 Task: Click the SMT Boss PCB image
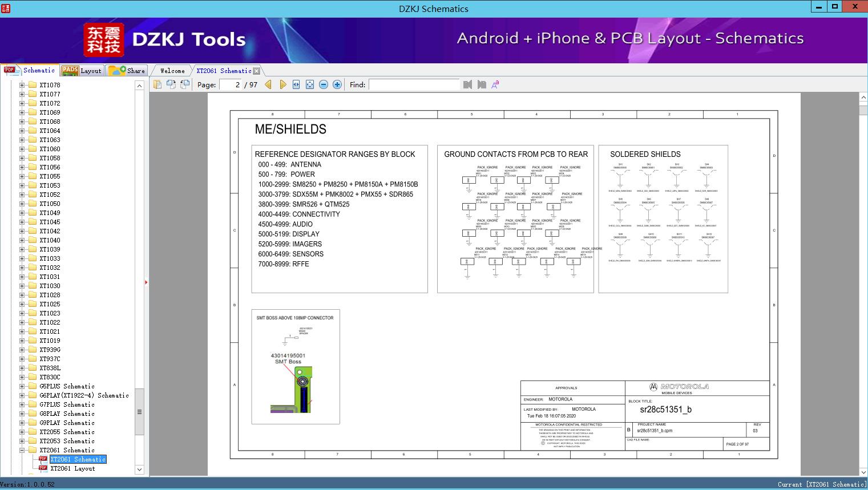(292, 390)
